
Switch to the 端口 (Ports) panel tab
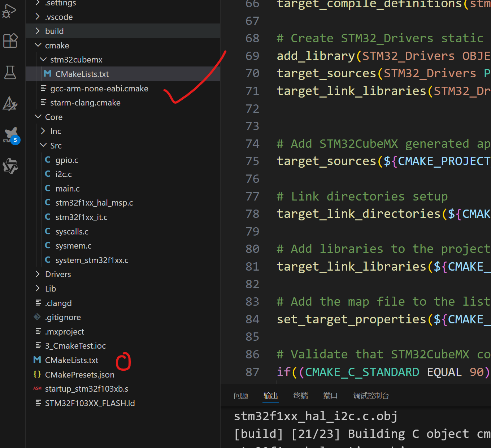(x=331, y=396)
